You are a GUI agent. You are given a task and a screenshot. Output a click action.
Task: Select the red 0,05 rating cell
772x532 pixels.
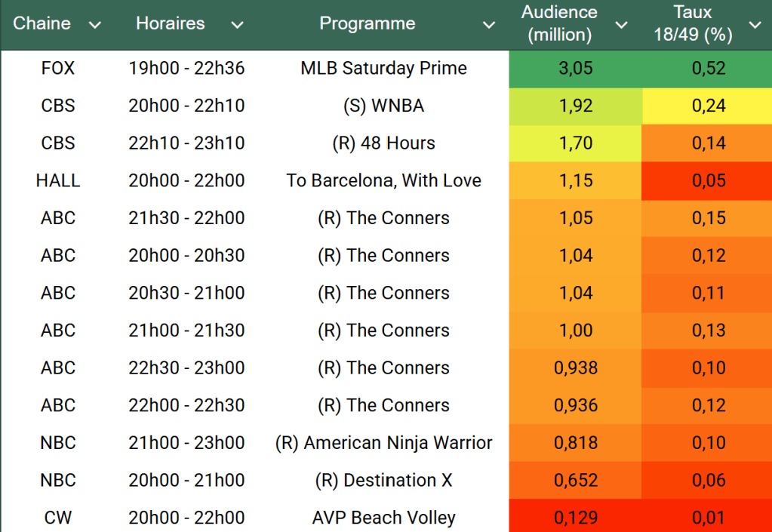[708, 180]
